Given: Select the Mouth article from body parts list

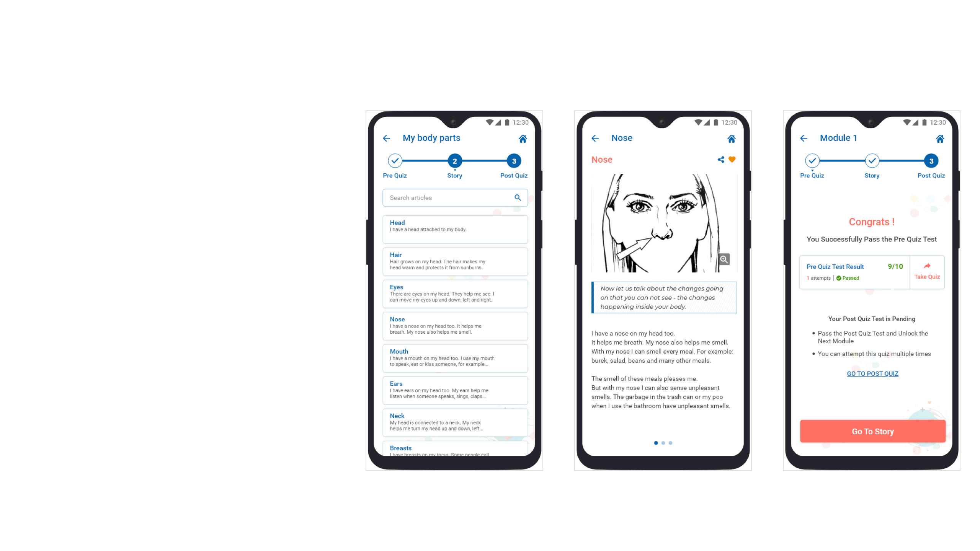Looking at the screenshot, I should pos(455,358).
